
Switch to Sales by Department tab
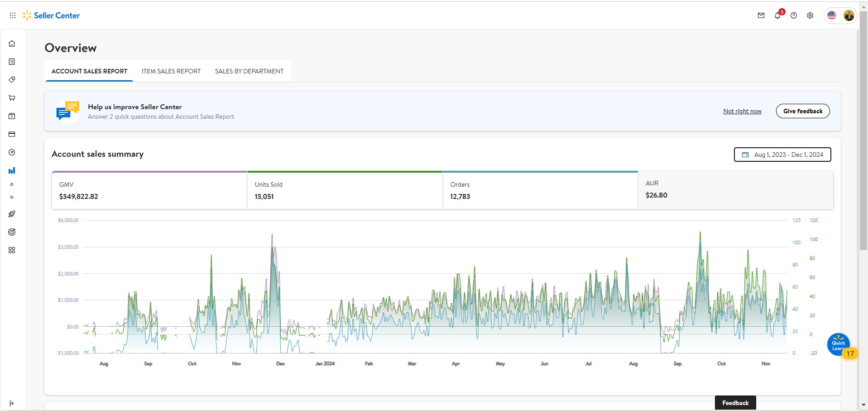[x=249, y=71]
